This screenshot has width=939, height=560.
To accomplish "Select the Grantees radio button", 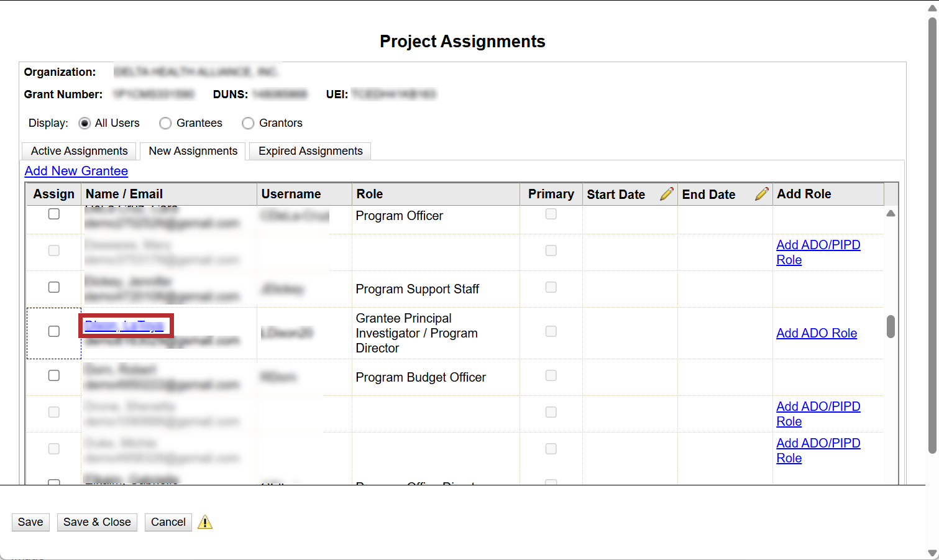I will click(x=165, y=123).
